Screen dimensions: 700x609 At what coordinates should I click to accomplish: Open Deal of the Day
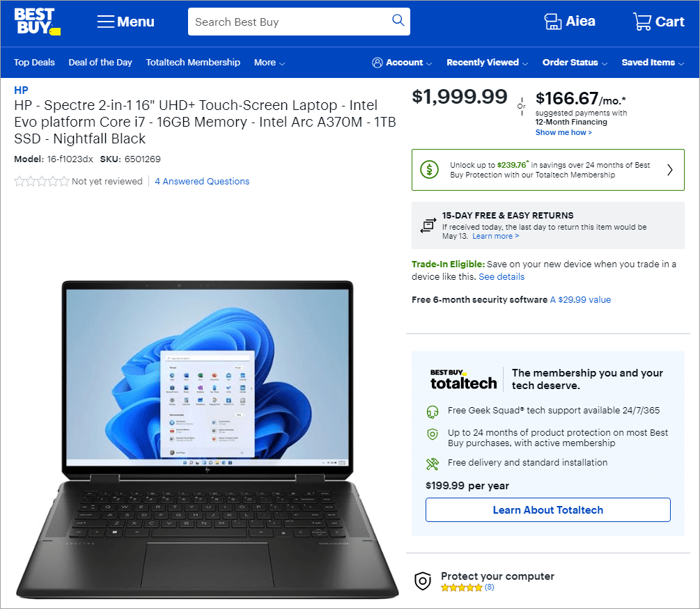pyautogui.click(x=100, y=63)
